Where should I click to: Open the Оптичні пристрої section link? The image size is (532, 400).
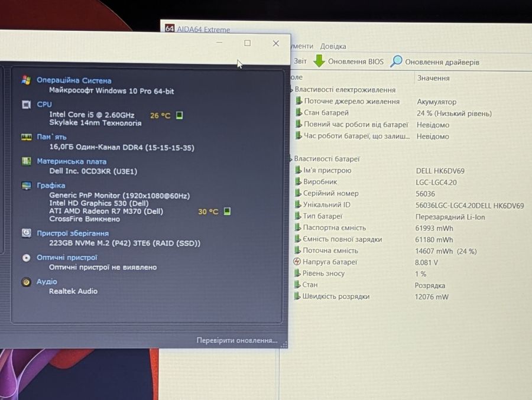tap(67, 258)
